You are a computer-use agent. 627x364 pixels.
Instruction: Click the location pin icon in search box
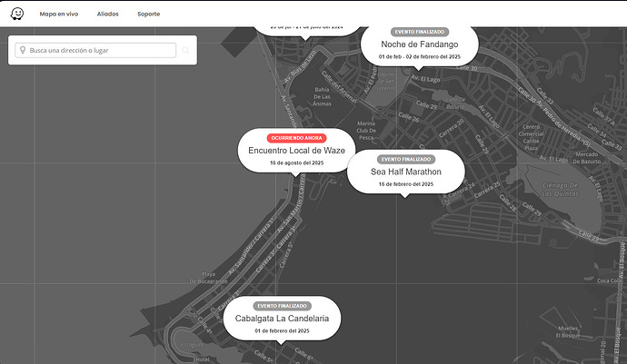click(x=22, y=51)
